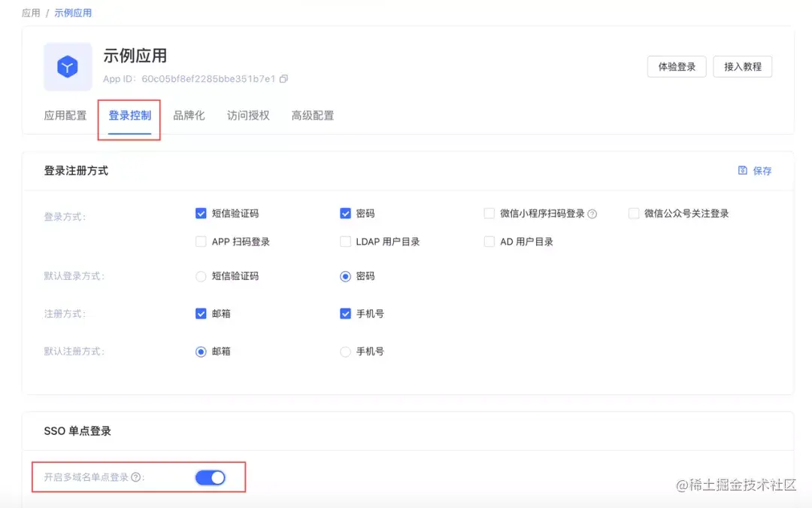Click the SSO 单点登录 section heading
This screenshot has height=508, width=812.
[77, 430]
